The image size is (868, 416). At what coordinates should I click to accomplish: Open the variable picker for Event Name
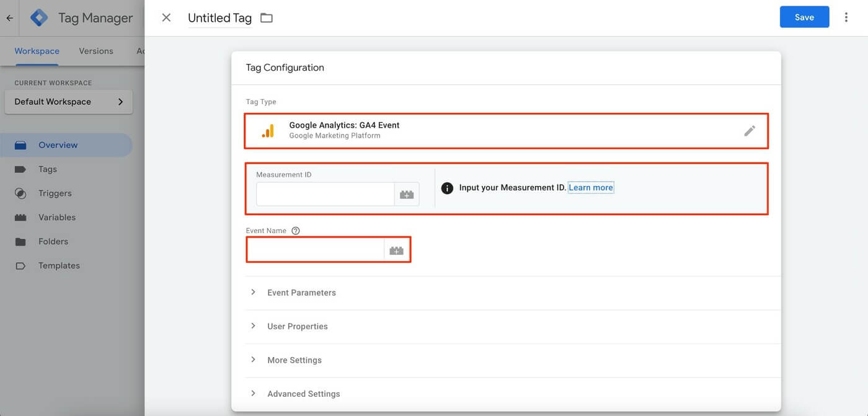point(397,250)
